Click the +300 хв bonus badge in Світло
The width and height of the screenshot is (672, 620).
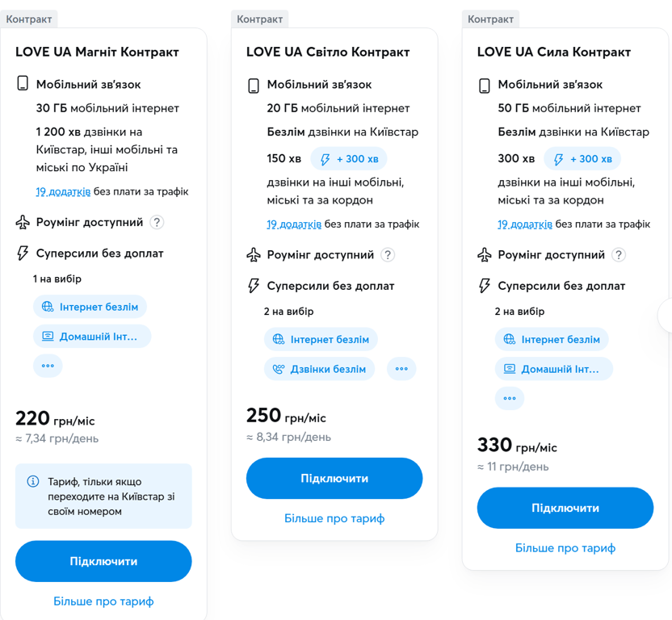[349, 159]
